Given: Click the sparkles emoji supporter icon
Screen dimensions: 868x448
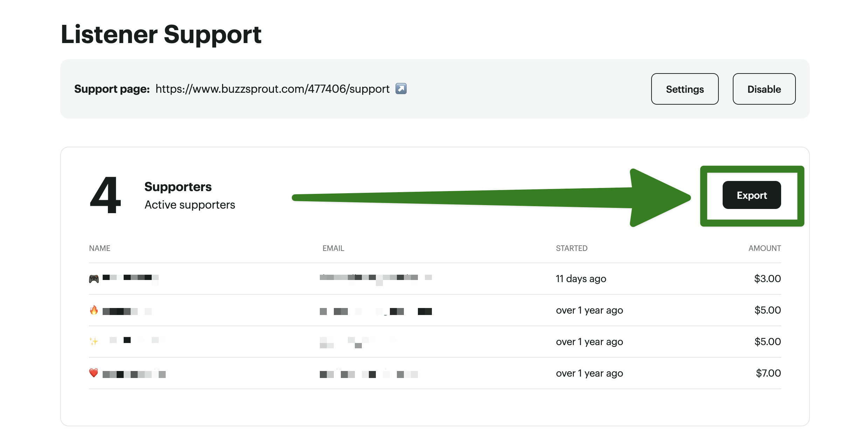Looking at the screenshot, I should pyautogui.click(x=94, y=341).
